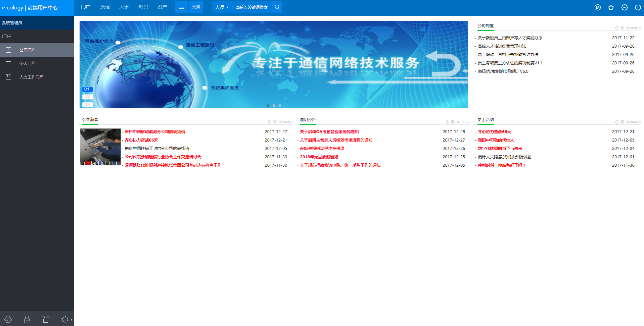Screen dimensions: 644x326
Task: Open the 门户 top menu
Action: click(86, 7)
